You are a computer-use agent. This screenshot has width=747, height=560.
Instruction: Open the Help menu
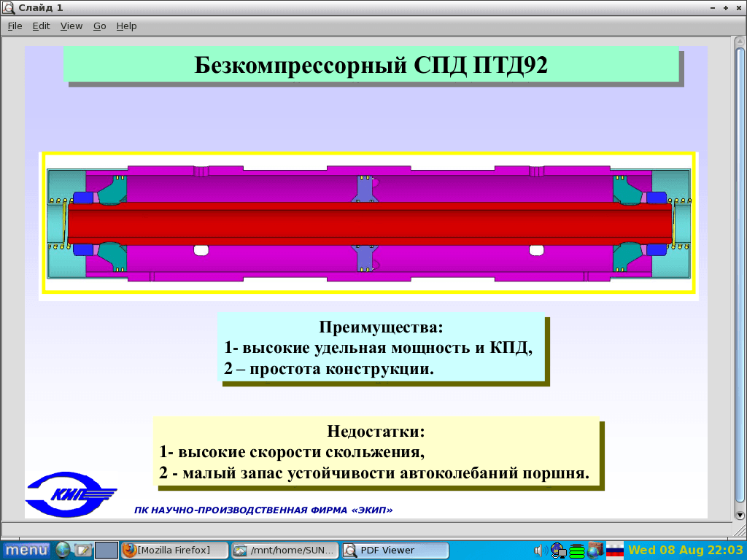[x=126, y=26]
